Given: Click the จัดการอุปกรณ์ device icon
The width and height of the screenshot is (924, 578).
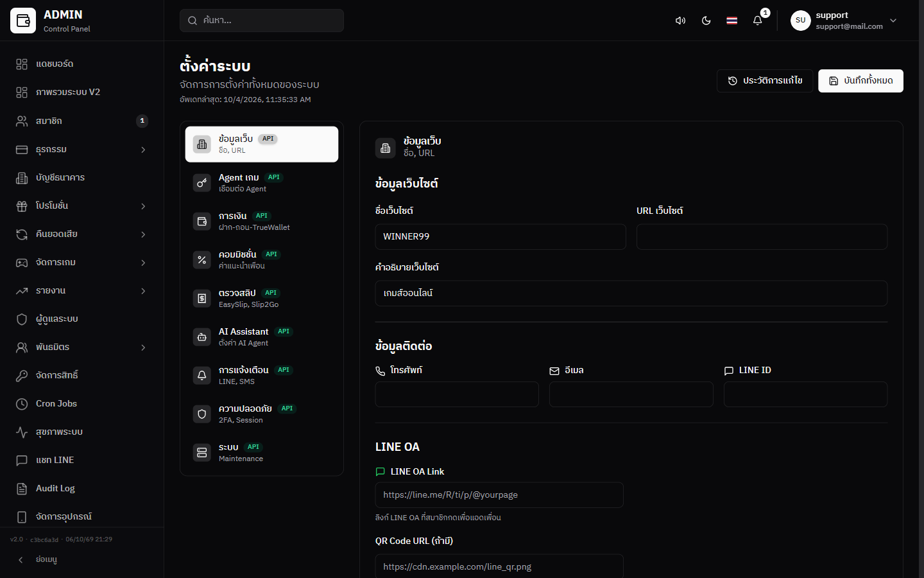Looking at the screenshot, I should pos(22,517).
